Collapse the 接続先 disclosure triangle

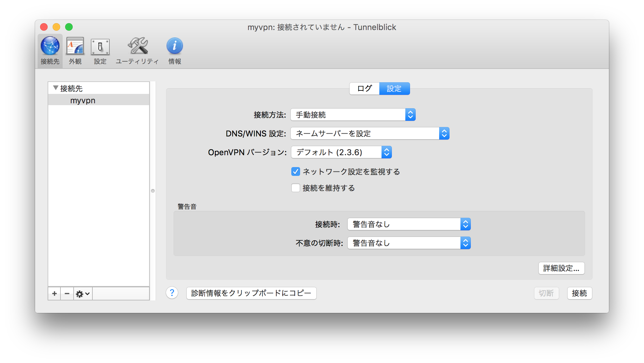[x=55, y=88]
